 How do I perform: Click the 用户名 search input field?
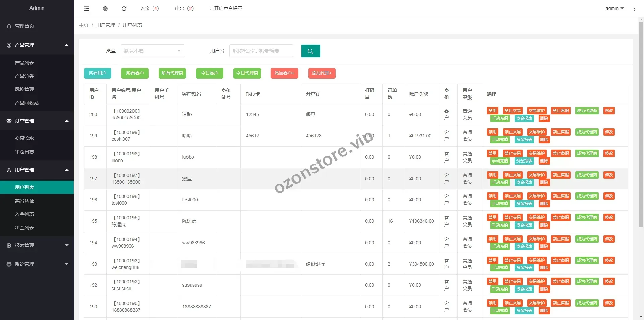(261, 51)
